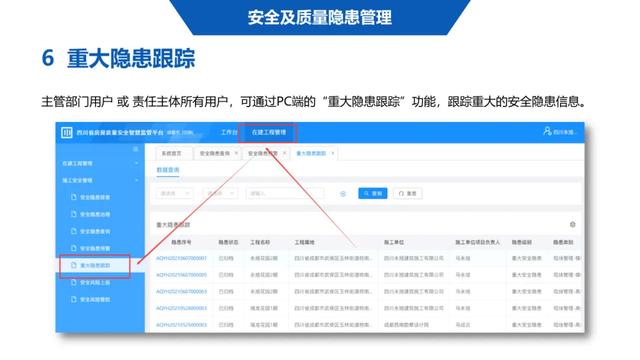Open the table column settings gear
Screen dimensions: 640x360
(572, 224)
